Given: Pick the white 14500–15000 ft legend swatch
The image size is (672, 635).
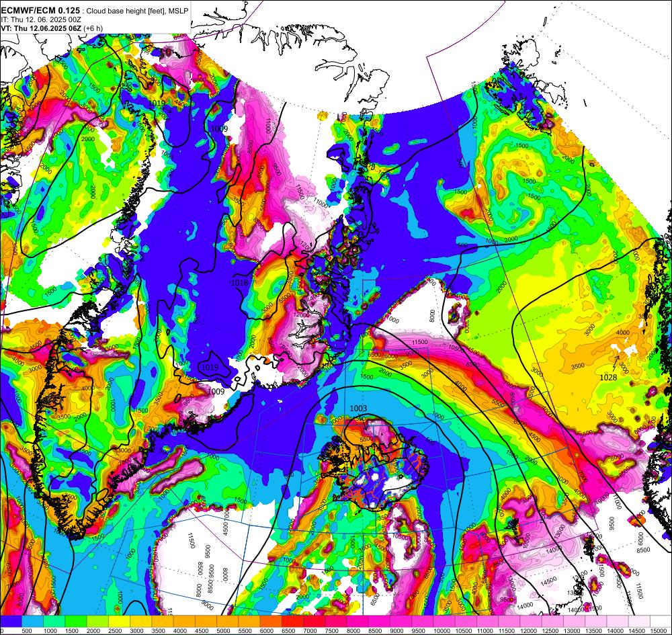Looking at the screenshot, I should tap(640, 621).
